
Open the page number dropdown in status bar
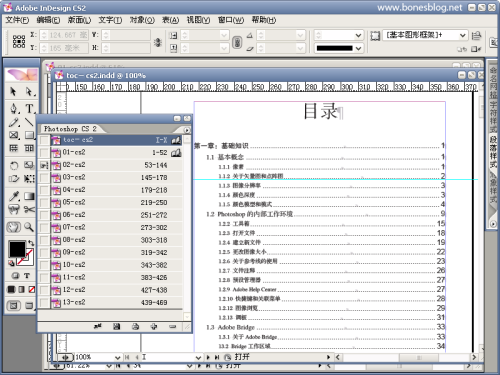pos(198,357)
